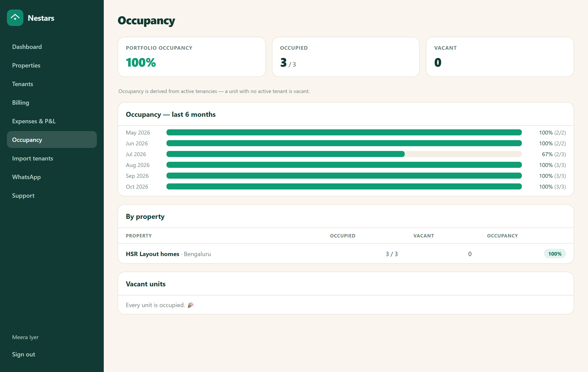Sign out of the account

coord(24,354)
